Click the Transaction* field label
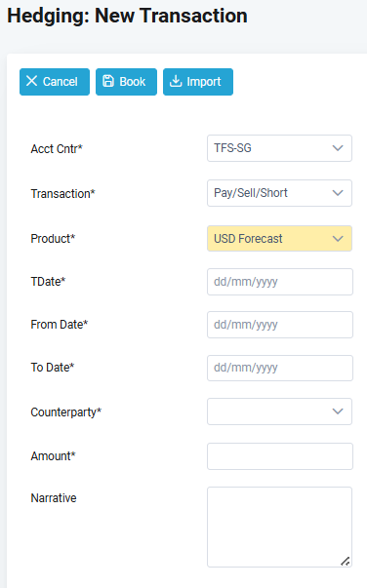 coord(62,194)
